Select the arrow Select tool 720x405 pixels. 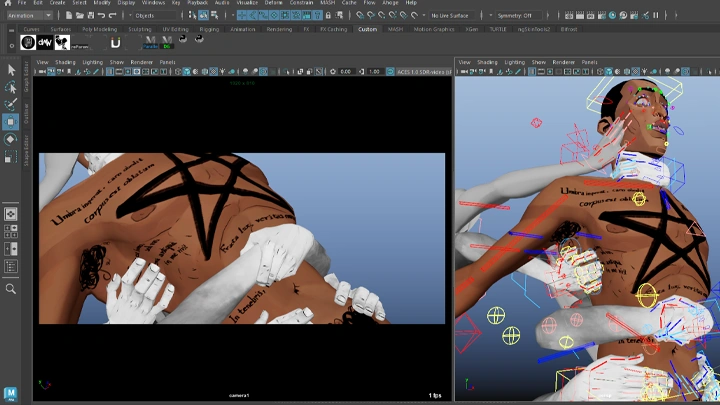[11, 70]
